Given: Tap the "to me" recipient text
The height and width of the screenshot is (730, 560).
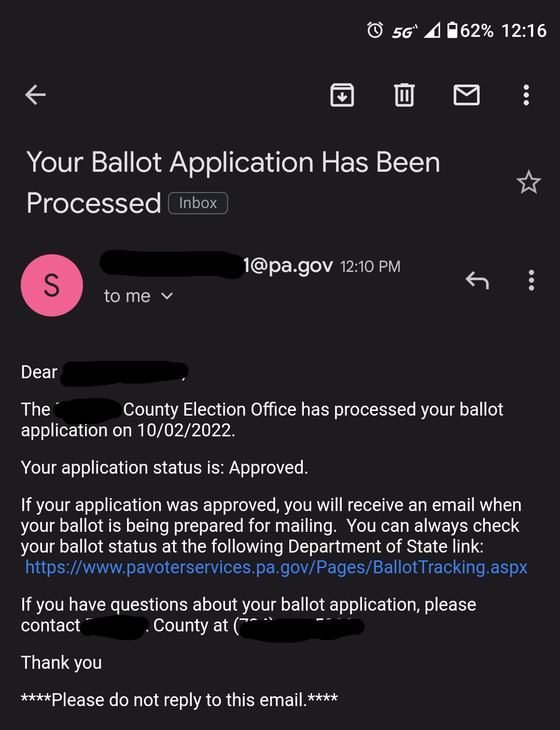Looking at the screenshot, I should [x=127, y=296].
